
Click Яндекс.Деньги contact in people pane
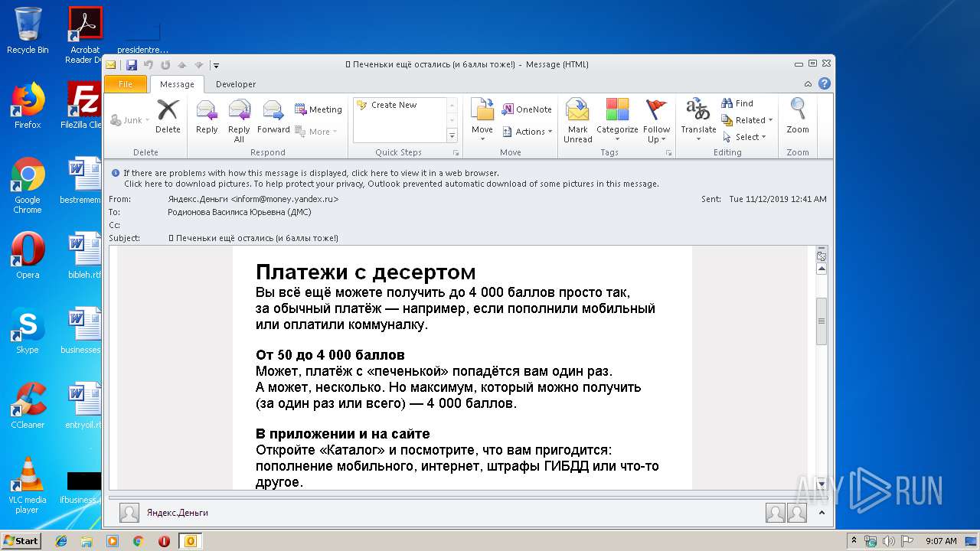pos(178,513)
